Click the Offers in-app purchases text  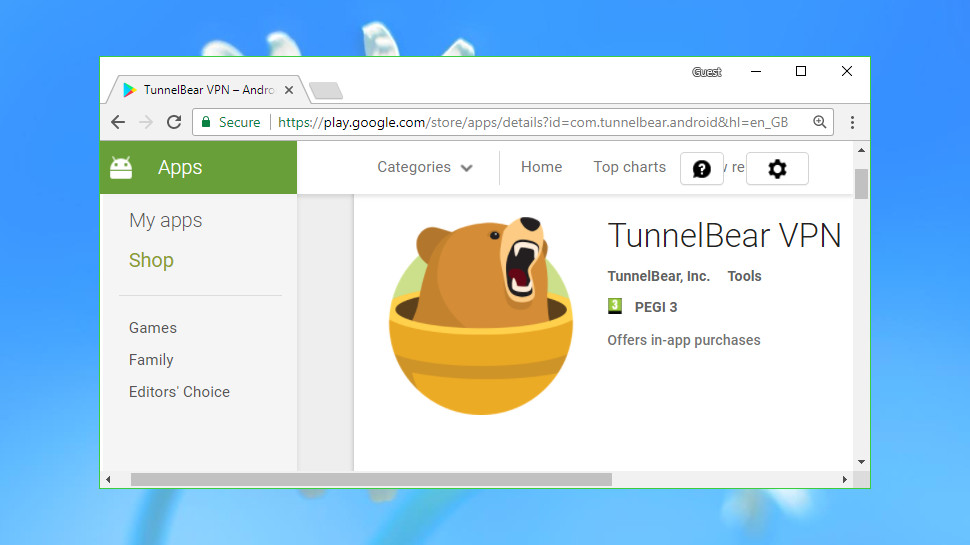point(684,340)
